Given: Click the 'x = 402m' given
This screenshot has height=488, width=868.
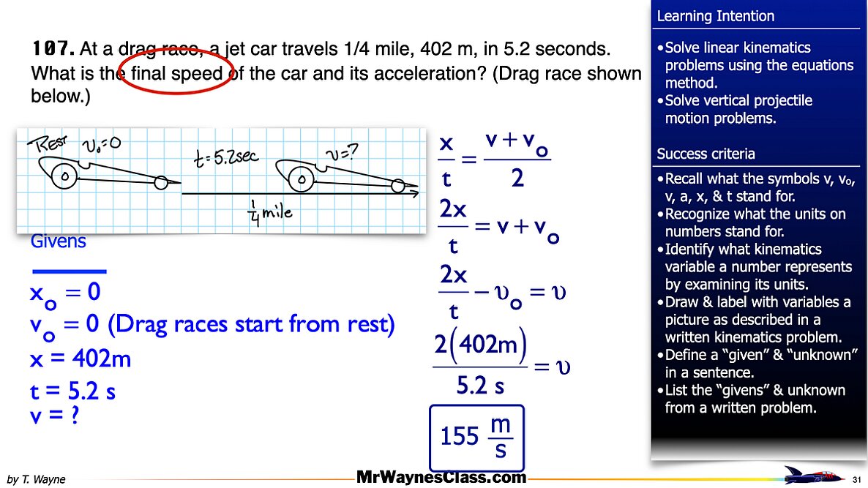Looking at the screenshot, I should point(81,359).
